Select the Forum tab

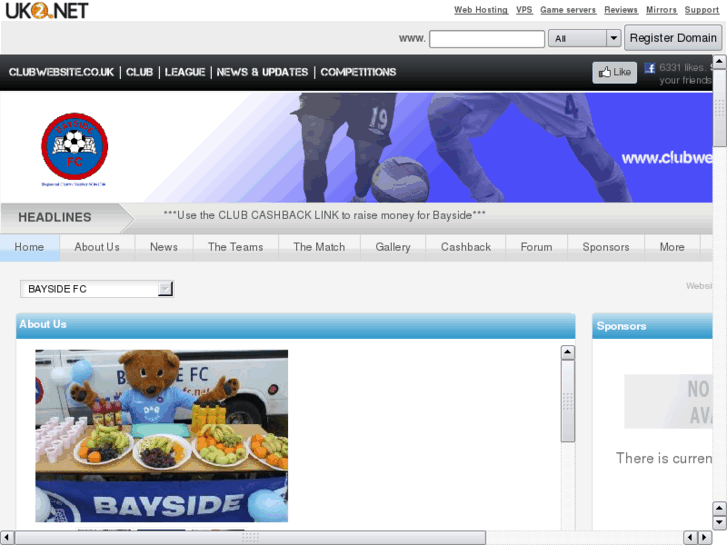536,247
